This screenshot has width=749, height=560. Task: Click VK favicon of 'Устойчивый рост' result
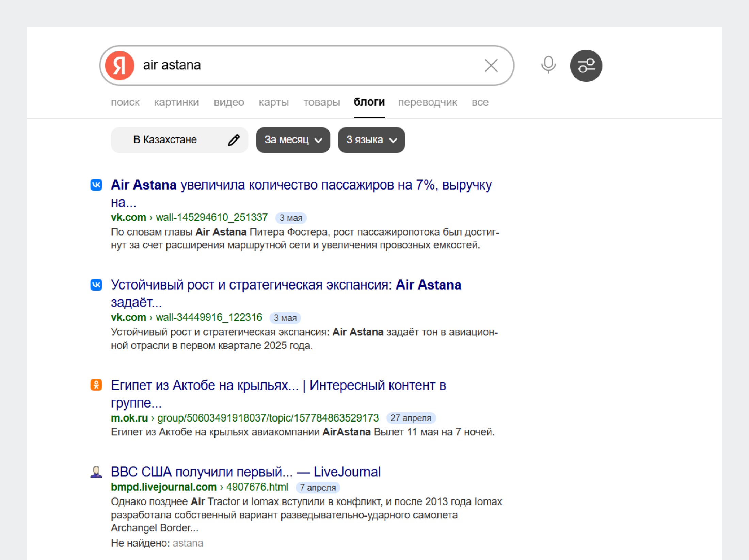(x=96, y=285)
